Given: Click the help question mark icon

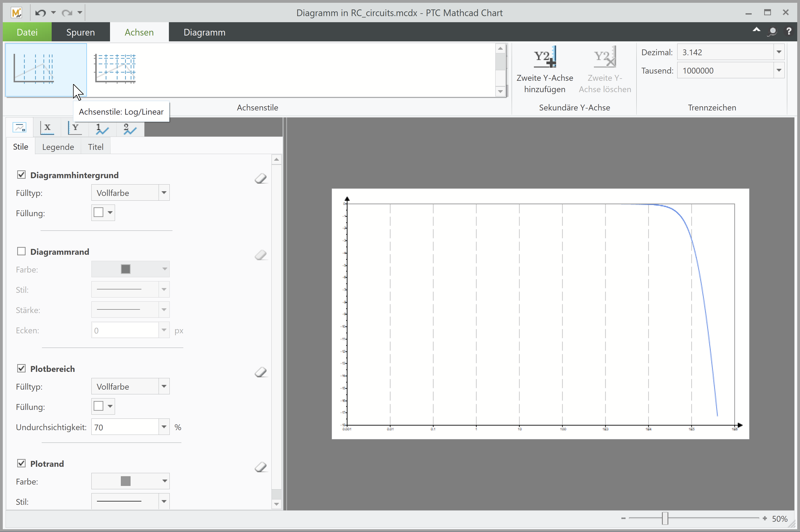Looking at the screenshot, I should click(789, 31).
